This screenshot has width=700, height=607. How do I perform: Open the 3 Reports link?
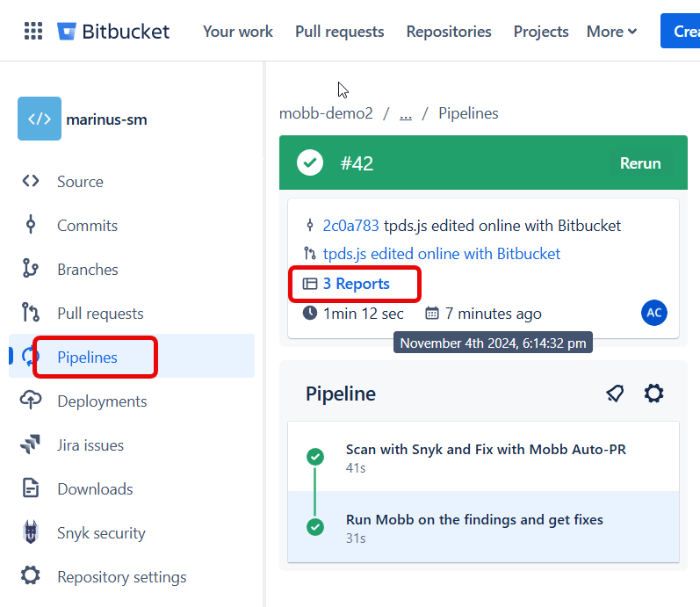[356, 284]
